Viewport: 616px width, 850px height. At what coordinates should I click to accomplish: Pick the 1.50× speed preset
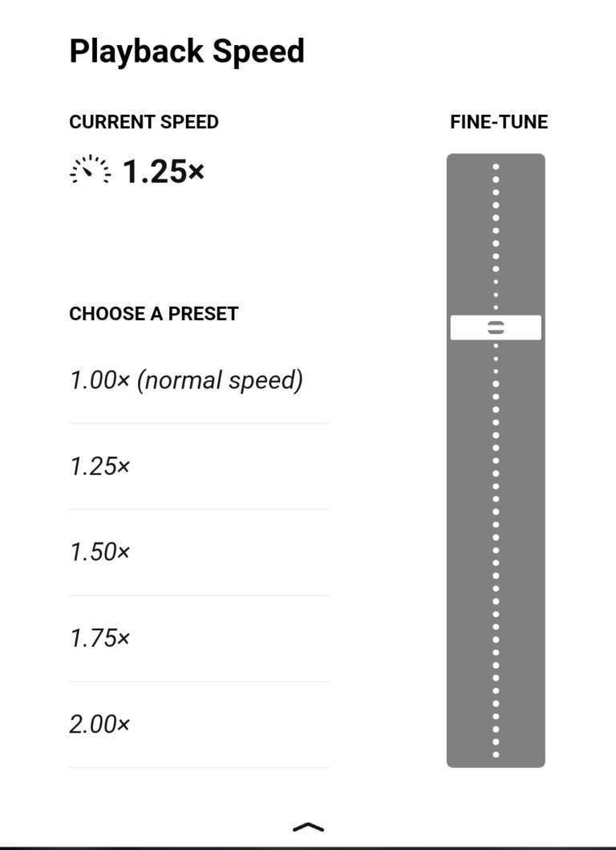[100, 552]
